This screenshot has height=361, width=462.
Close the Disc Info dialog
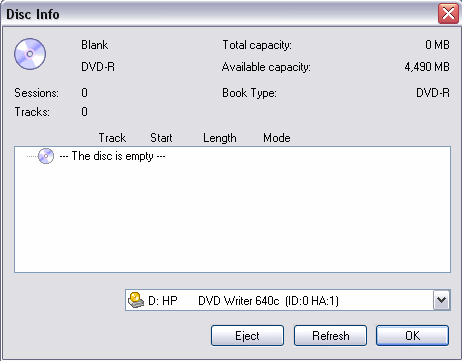click(448, 14)
